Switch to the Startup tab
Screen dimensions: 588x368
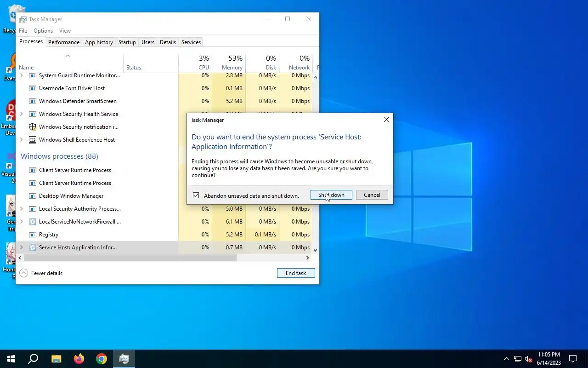(x=127, y=42)
